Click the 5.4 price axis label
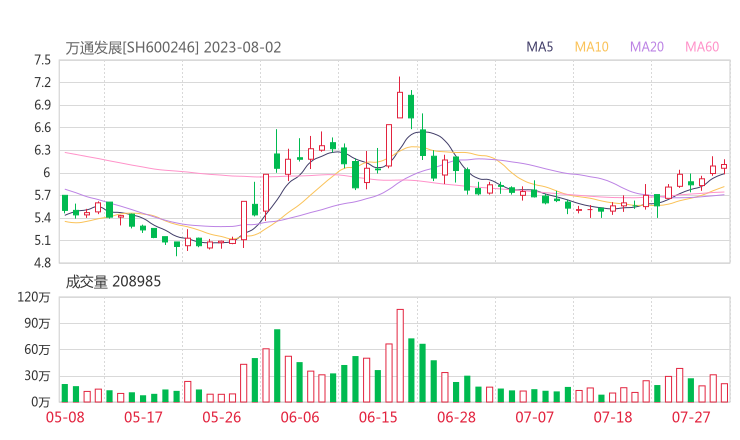The image size is (740, 440). tap(42, 218)
